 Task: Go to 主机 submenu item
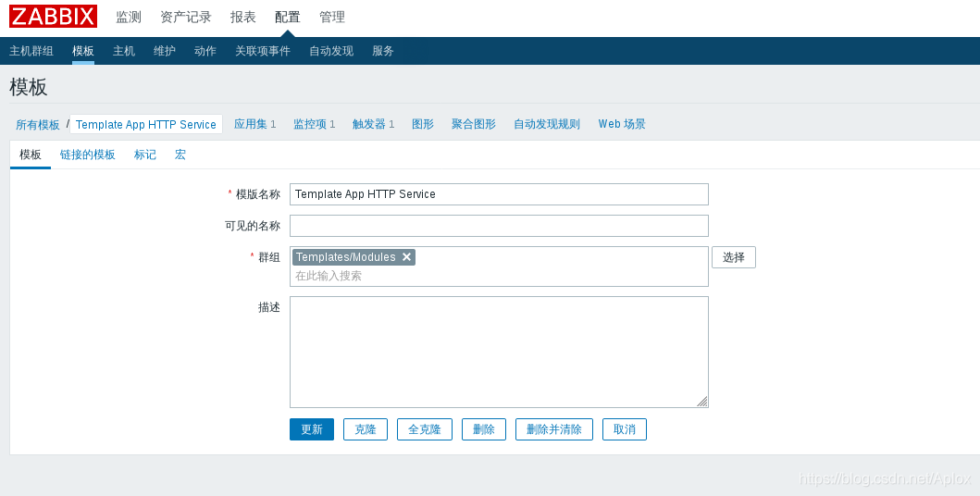(x=124, y=51)
